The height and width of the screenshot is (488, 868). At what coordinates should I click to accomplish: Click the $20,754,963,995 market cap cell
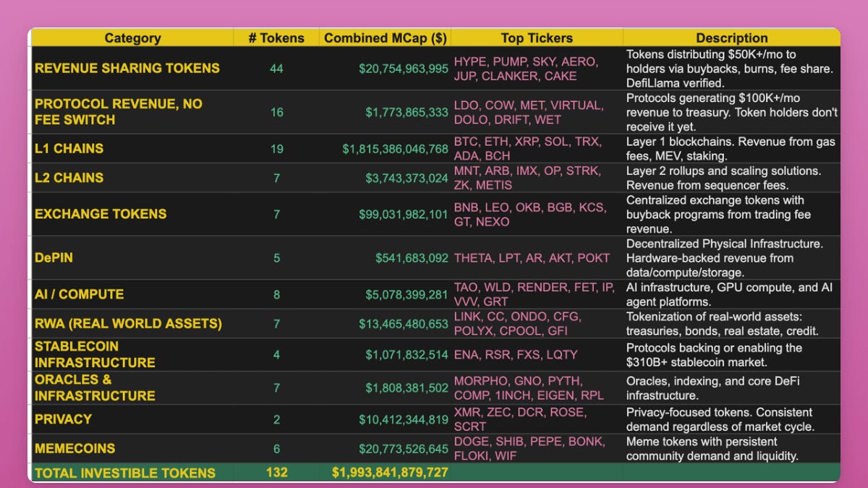(x=385, y=69)
